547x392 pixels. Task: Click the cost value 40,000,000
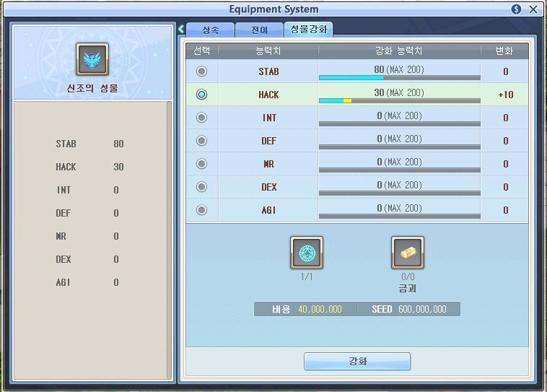click(320, 309)
